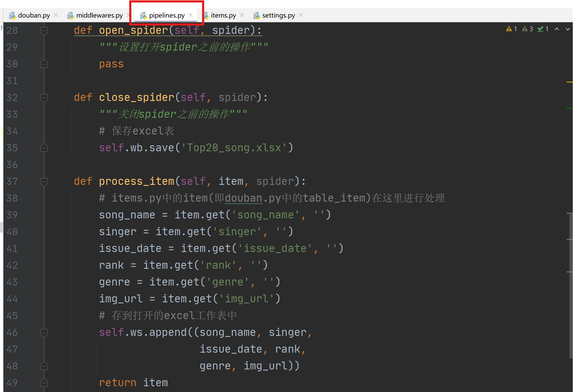Collapse the close_spider function fold marker

44,98
